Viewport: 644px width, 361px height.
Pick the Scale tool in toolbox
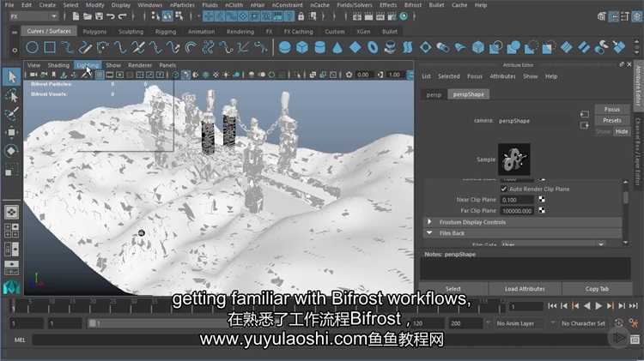coord(11,170)
